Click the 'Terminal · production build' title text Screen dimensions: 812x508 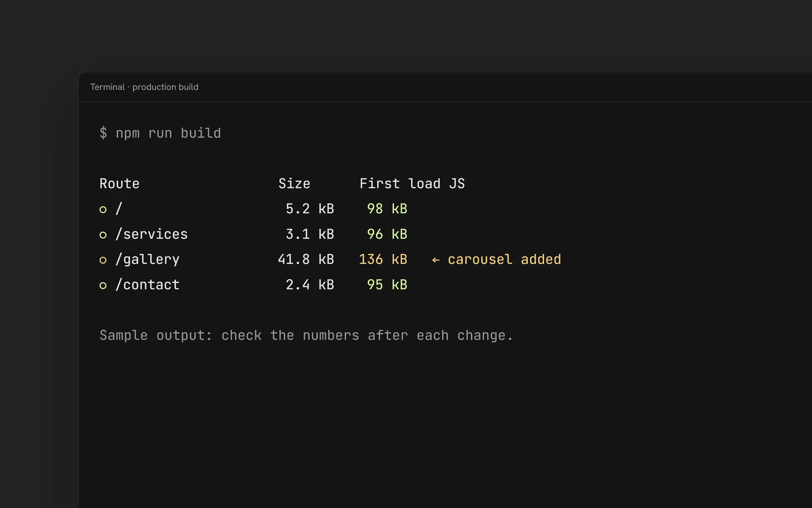pyautogui.click(x=144, y=87)
